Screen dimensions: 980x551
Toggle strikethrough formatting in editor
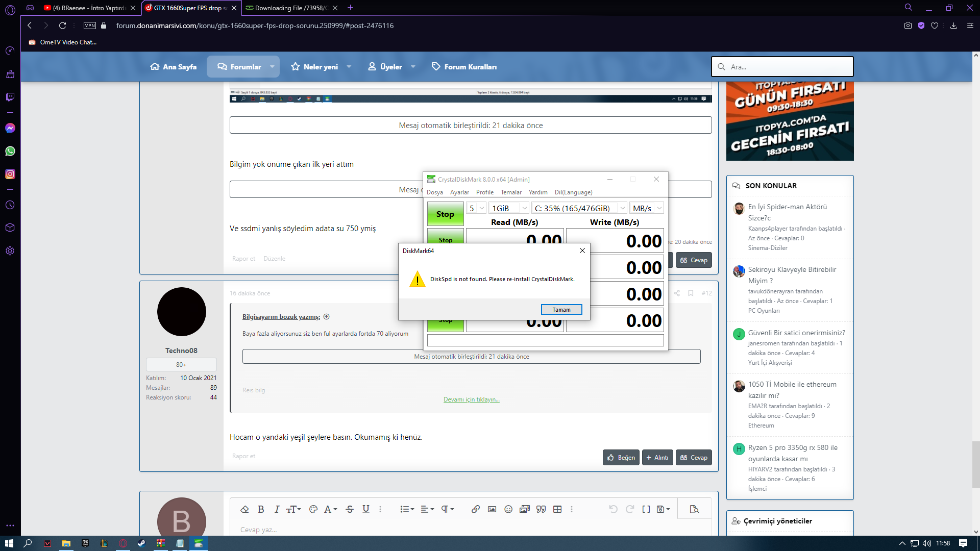[x=350, y=509]
